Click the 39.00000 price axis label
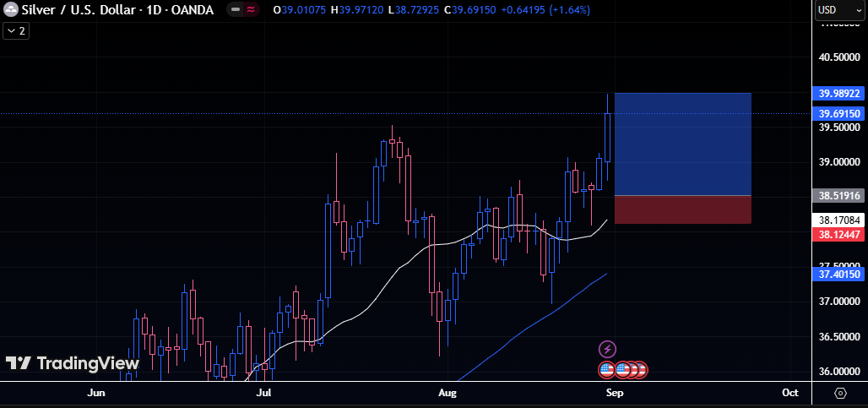This screenshot has width=868, height=408. point(838,162)
